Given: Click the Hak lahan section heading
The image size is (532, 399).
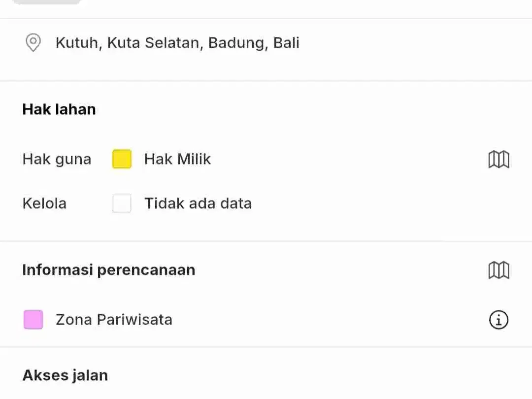Looking at the screenshot, I should [x=59, y=109].
